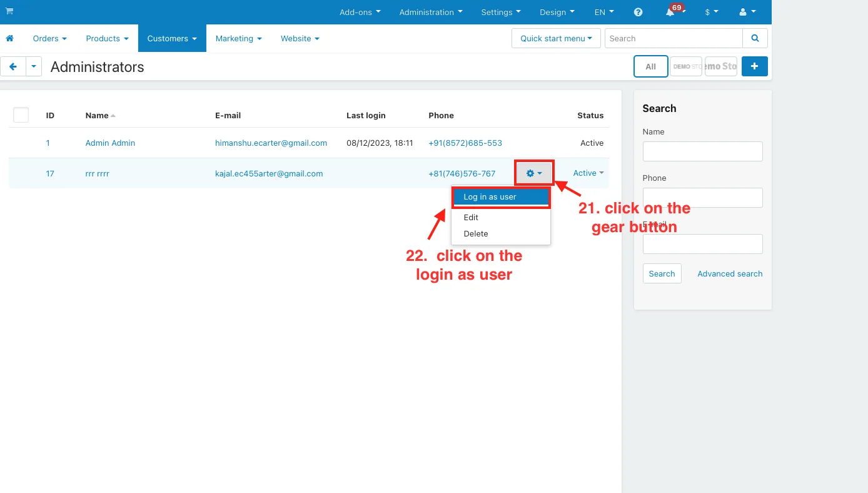868x493 pixels.
Task: Open Active status dropdown for rrr rrrr
Action: click(588, 173)
